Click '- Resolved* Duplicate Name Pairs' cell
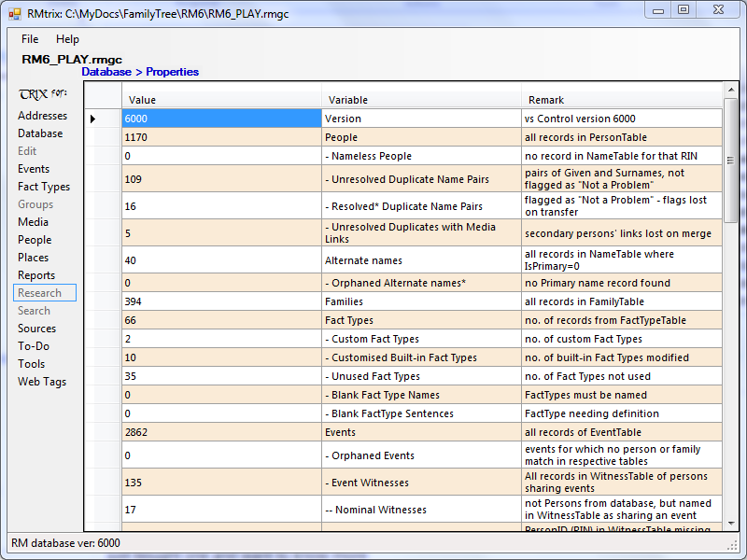 (422, 206)
